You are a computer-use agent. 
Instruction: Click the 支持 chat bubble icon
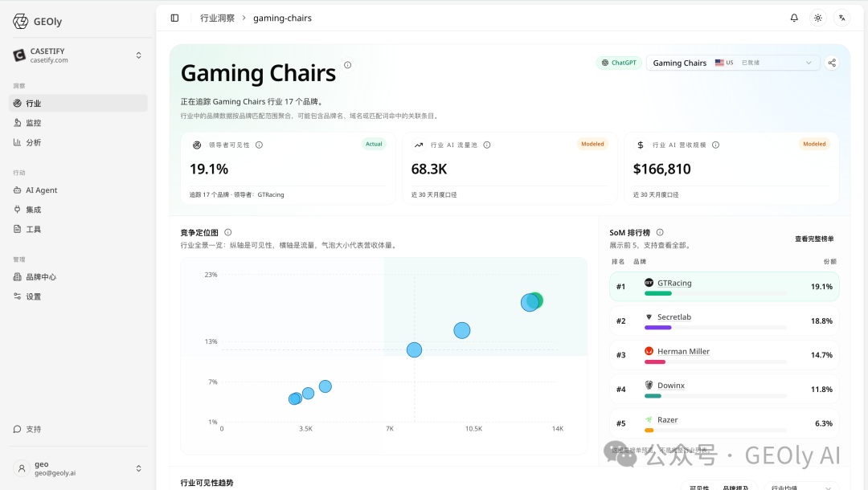[x=17, y=429]
